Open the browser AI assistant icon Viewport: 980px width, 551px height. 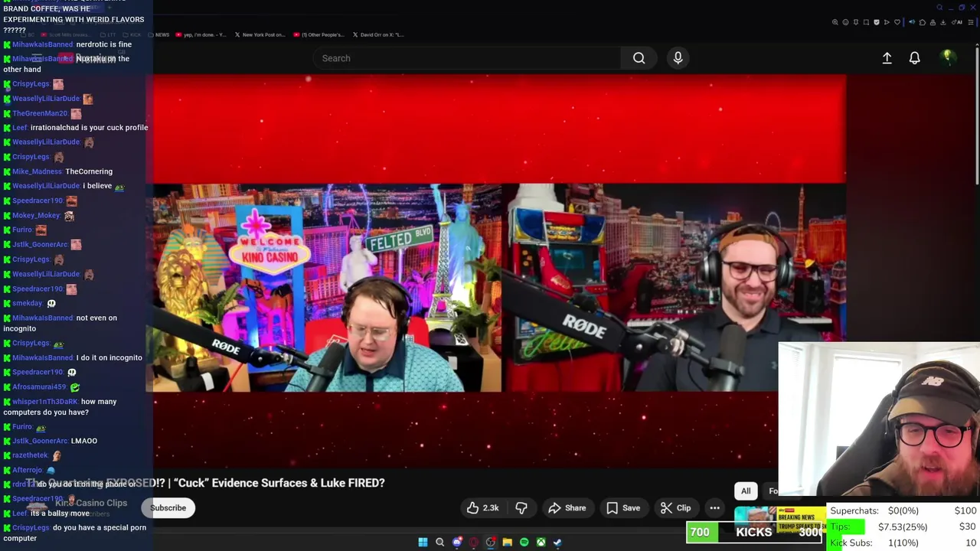955,22
